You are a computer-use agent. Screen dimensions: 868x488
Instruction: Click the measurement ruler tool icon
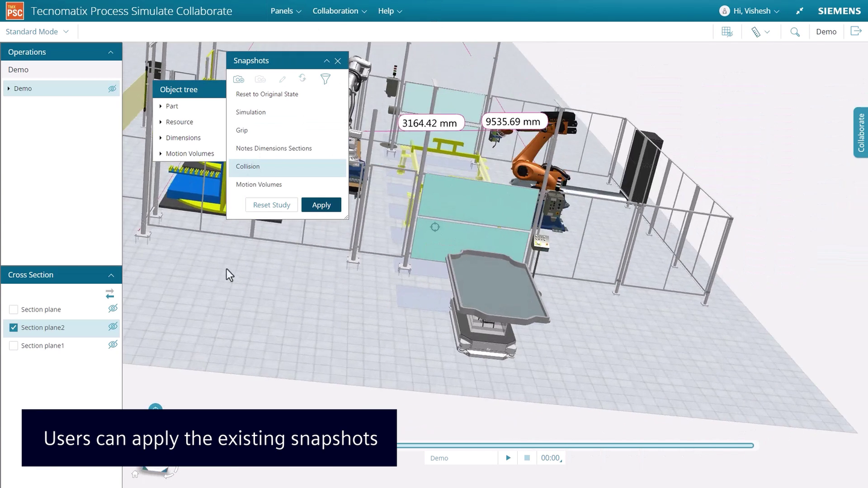coord(756,31)
